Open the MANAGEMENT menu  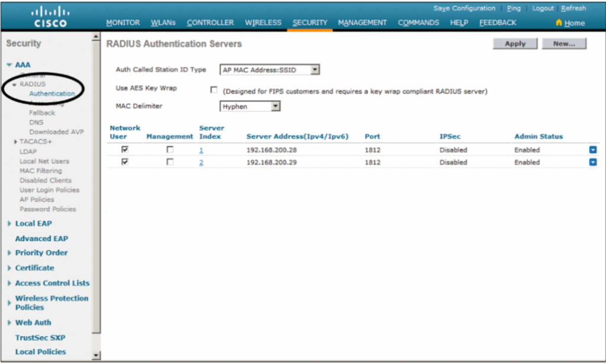pyautogui.click(x=363, y=23)
